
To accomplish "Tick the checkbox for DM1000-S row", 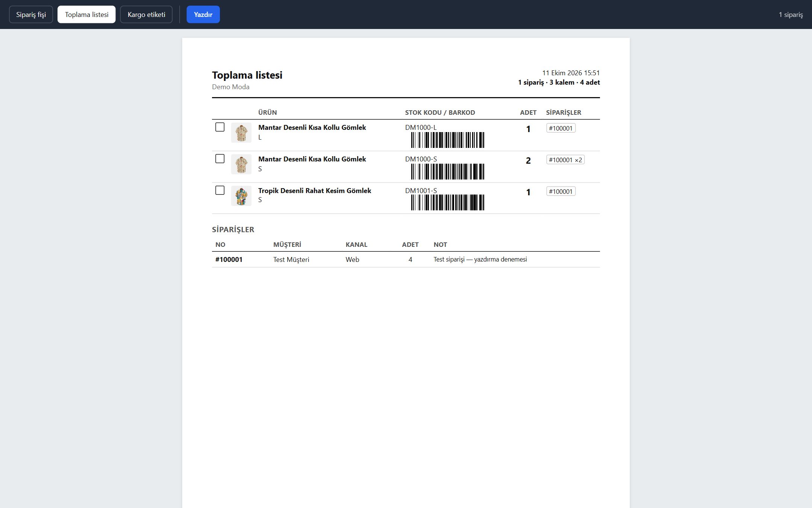I will [x=220, y=159].
